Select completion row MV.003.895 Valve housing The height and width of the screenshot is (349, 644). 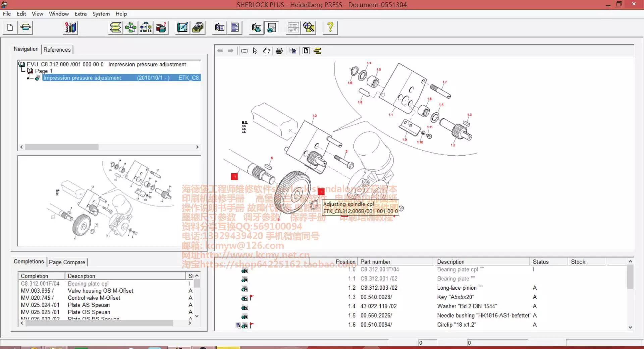[106, 291]
